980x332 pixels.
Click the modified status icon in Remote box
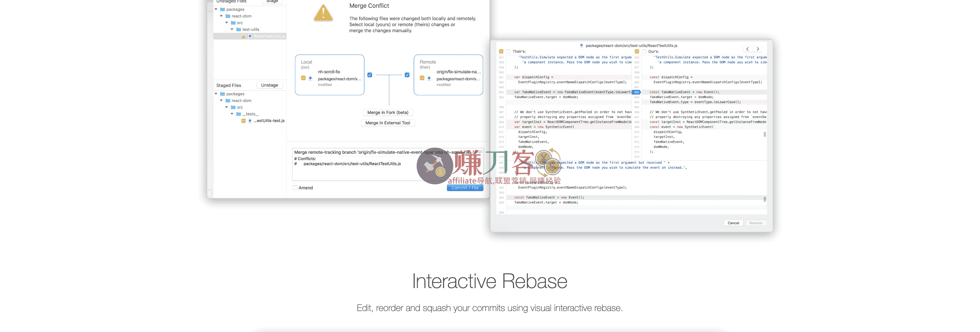[x=422, y=78]
